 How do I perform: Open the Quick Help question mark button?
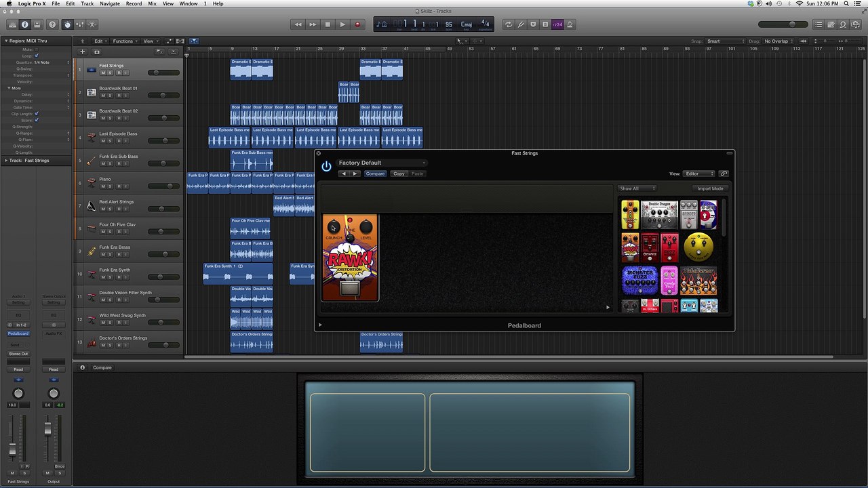tap(52, 24)
